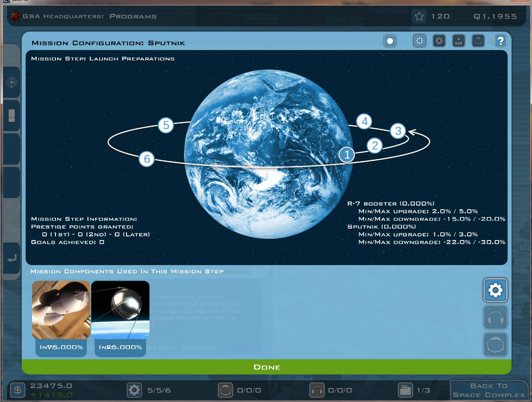
Task: Click the target icon in the left sidebar
Action: coord(12,82)
